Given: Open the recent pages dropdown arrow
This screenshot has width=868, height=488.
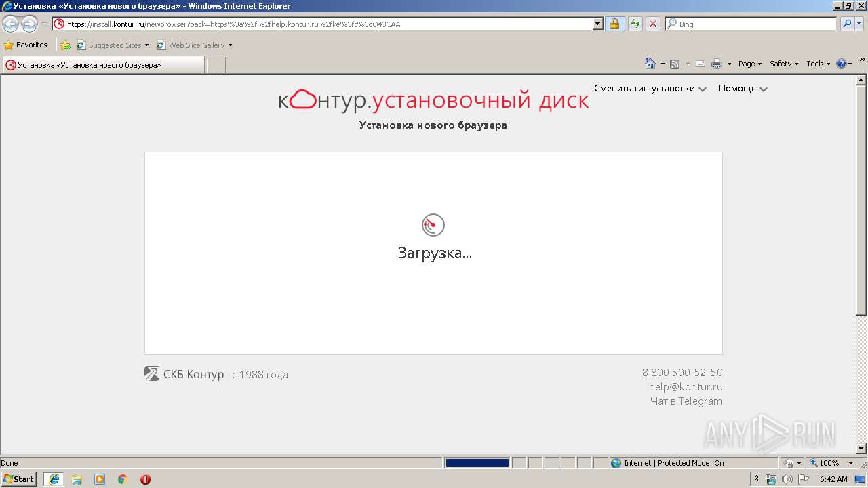Looking at the screenshot, I should (x=44, y=24).
